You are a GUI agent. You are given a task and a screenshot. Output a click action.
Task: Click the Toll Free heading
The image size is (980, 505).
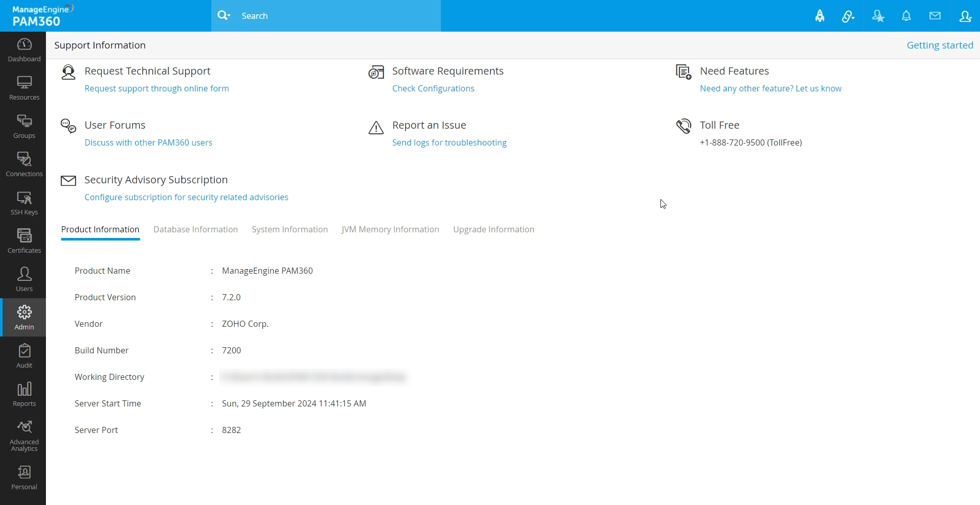click(720, 126)
